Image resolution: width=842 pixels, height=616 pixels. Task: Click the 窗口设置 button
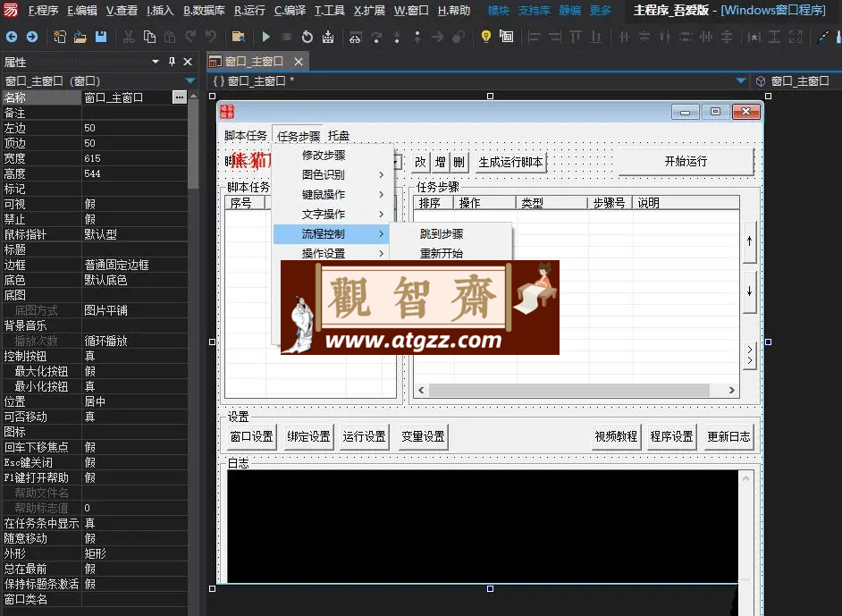pyautogui.click(x=251, y=436)
